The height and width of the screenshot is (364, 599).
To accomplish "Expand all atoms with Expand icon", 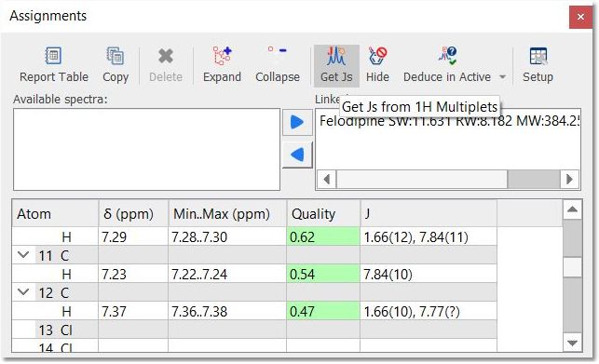I will 222,65.
